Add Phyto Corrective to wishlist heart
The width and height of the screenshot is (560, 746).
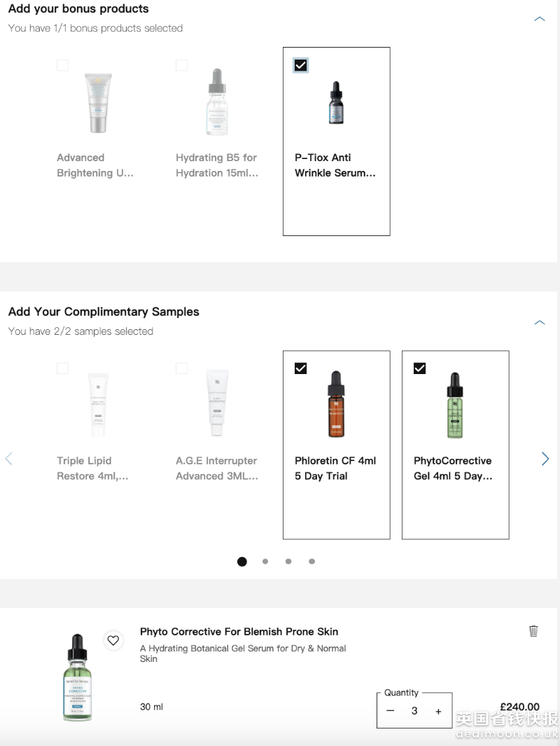tap(113, 640)
